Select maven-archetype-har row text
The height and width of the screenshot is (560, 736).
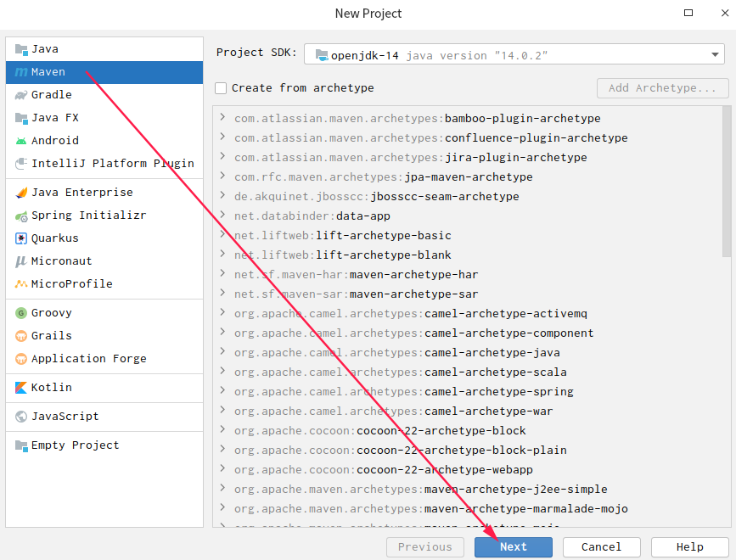click(357, 275)
